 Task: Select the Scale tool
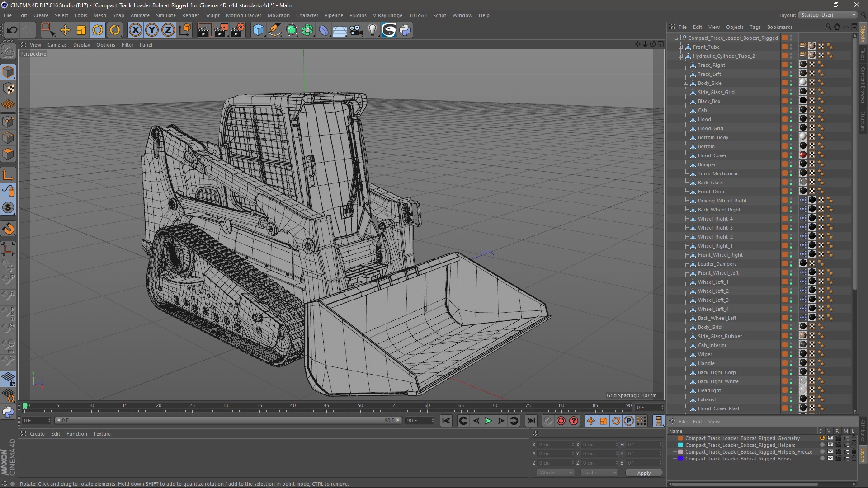tap(81, 30)
